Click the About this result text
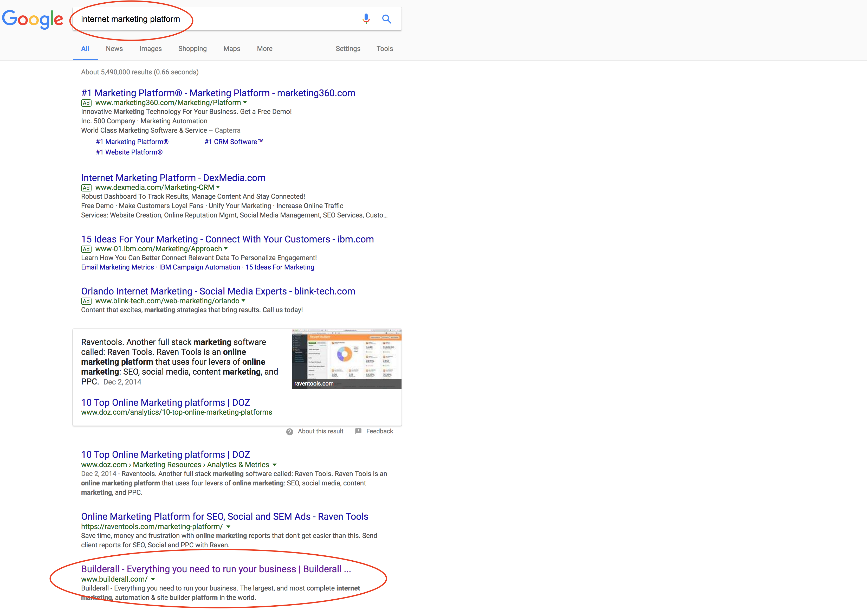 (321, 431)
